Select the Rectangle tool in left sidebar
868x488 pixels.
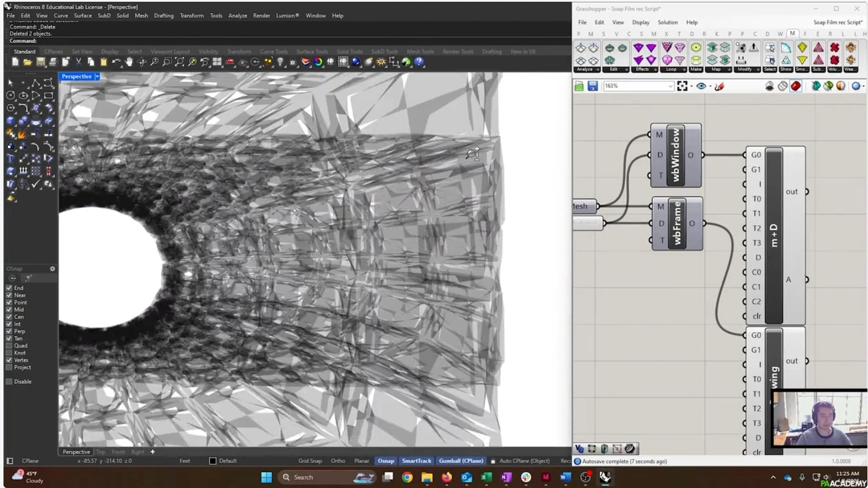49,95
